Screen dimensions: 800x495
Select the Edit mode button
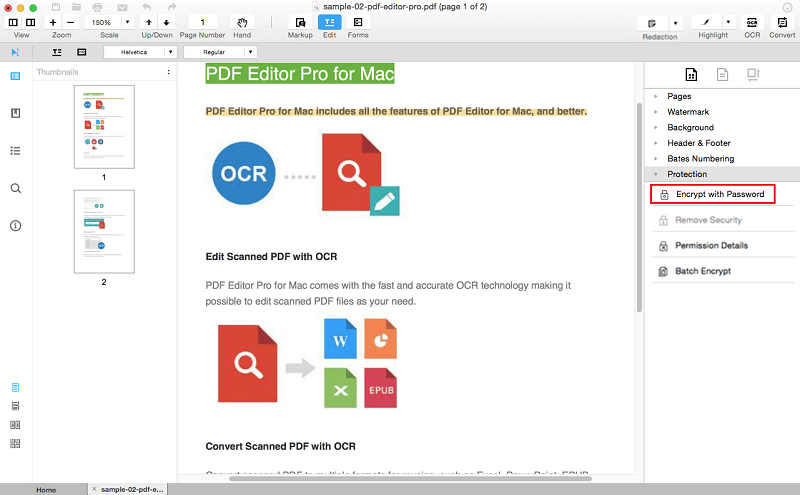pos(330,22)
